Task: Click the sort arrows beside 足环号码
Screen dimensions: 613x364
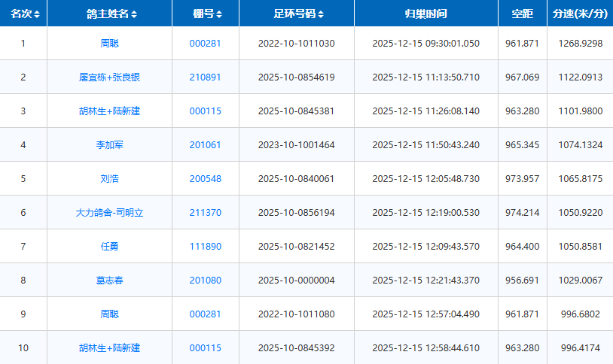Action: tap(321, 14)
